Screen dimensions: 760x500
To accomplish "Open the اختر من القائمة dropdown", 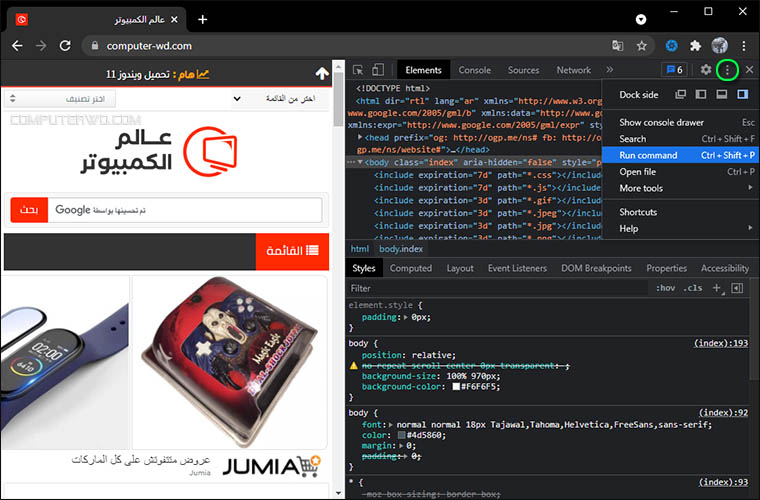I will pyautogui.click(x=279, y=99).
